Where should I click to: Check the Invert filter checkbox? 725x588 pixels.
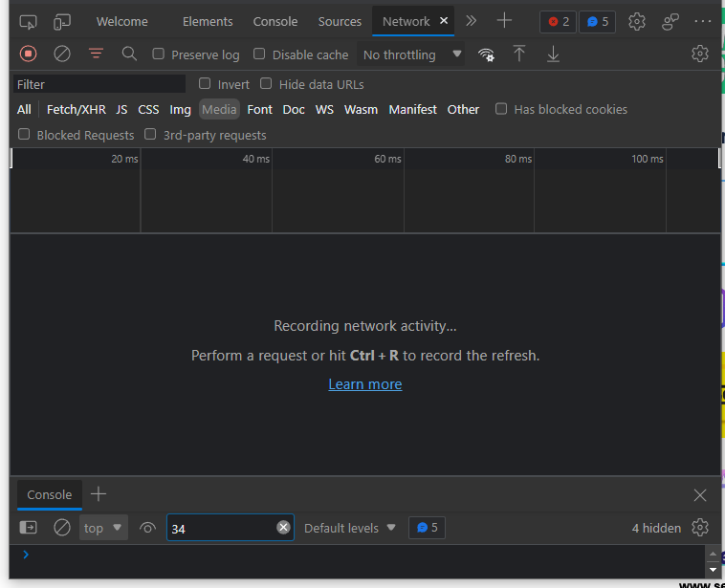(205, 83)
